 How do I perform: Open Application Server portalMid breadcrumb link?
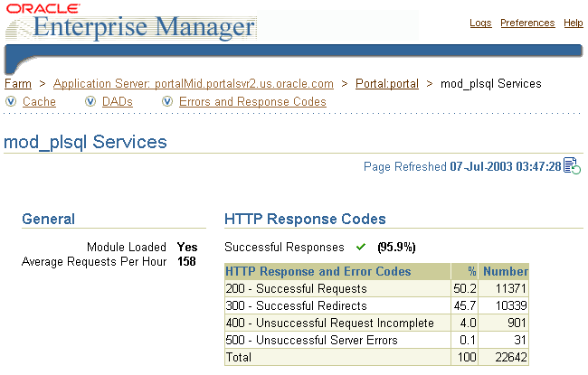(x=193, y=83)
